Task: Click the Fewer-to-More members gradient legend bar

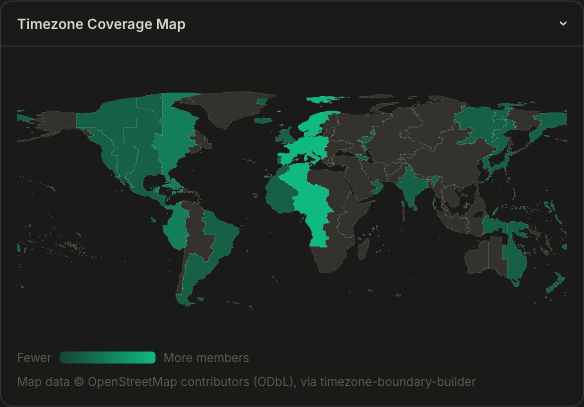Action: (x=107, y=357)
